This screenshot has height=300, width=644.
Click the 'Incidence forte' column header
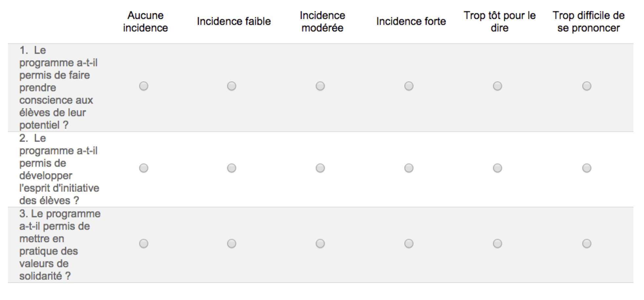(411, 21)
